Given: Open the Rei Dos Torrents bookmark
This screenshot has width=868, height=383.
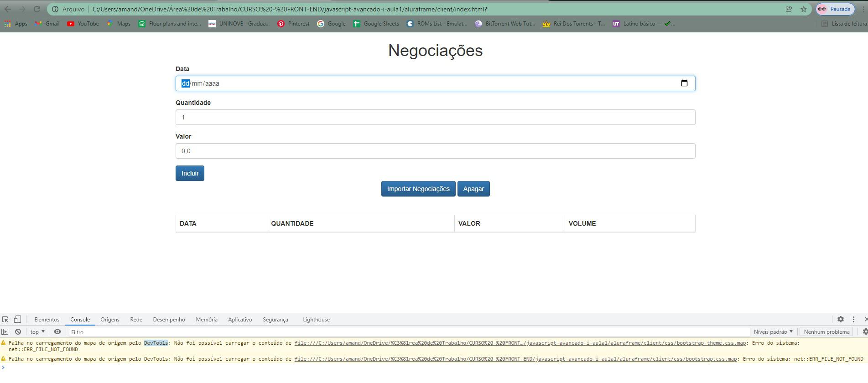Looking at the screenshot, I should pos(574,24).
